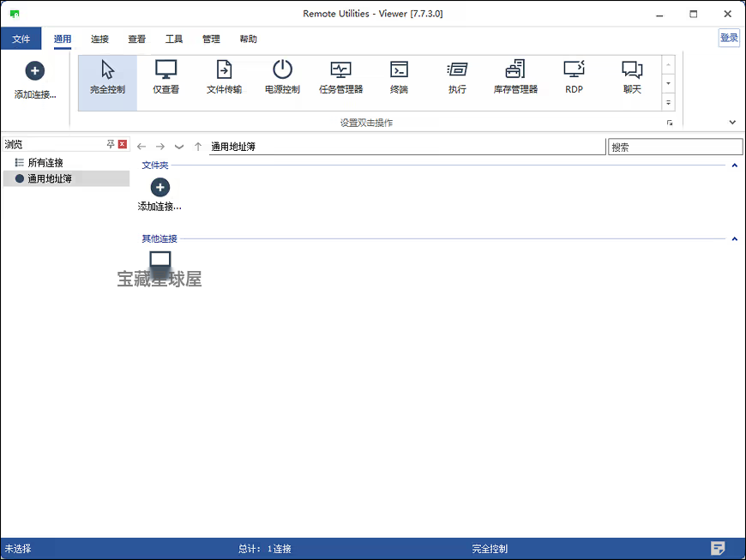Viewport: 746px width, 560px height.
Task: Switch to the 通用 tab
Action: tap(63, 39)
